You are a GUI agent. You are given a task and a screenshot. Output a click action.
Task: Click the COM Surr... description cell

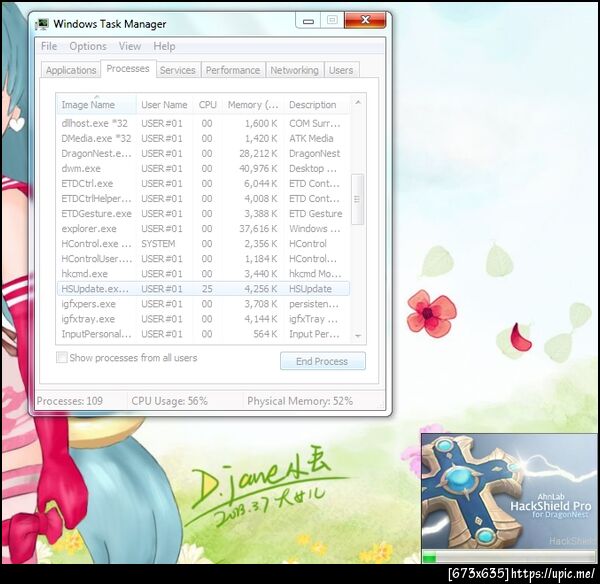315,123
